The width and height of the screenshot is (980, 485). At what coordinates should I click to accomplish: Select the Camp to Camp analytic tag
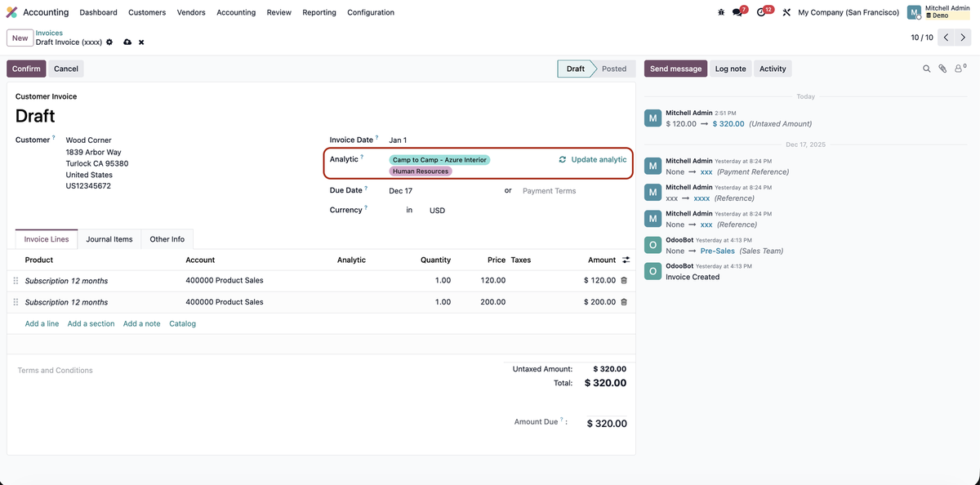(x=441, y=159)
